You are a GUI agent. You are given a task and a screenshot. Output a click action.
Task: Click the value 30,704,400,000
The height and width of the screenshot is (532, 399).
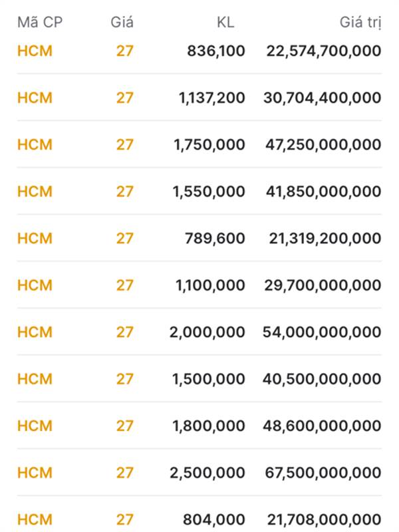click(323, 98)
